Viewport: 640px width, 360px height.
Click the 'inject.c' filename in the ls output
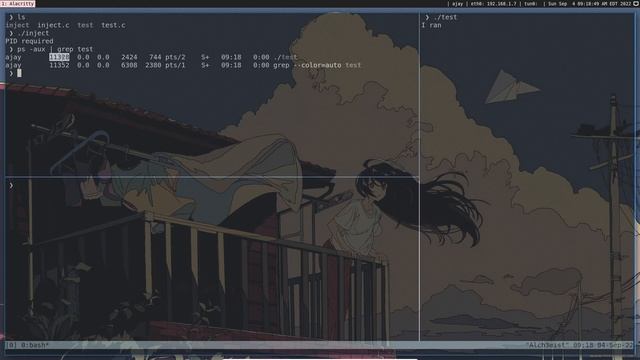pos(53,25)
